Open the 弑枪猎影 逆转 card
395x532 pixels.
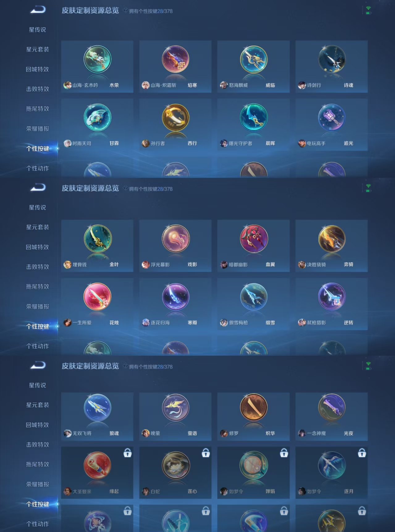(331, 304)
